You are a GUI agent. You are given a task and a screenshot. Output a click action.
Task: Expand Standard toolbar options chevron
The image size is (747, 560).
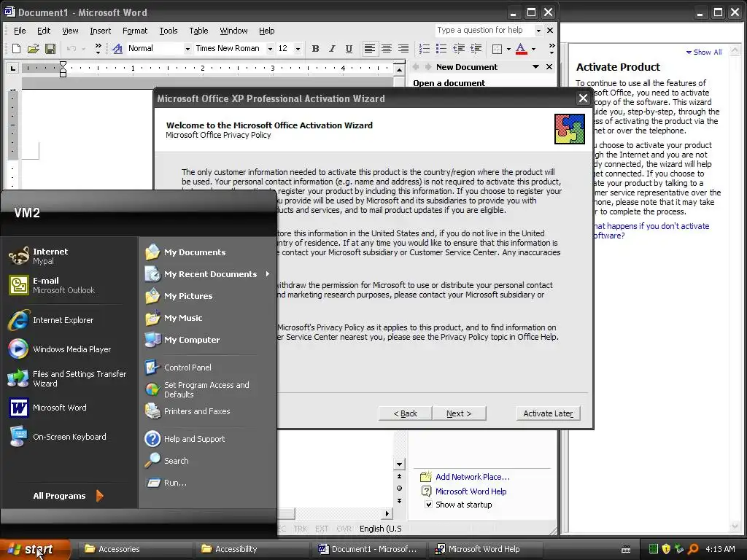click(x=98, y=49)
